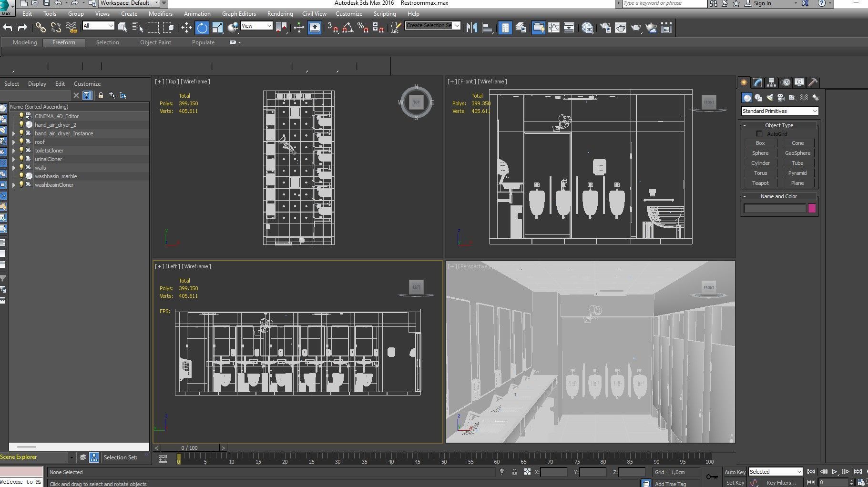868x487 pixels.
Task: Open the Standard Primitives dropdown
Action: click(x=779, y=111)
